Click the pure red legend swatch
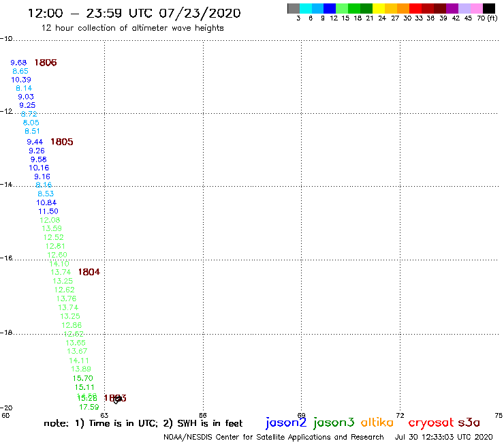504x443 pixels. (x=415, y=8)
